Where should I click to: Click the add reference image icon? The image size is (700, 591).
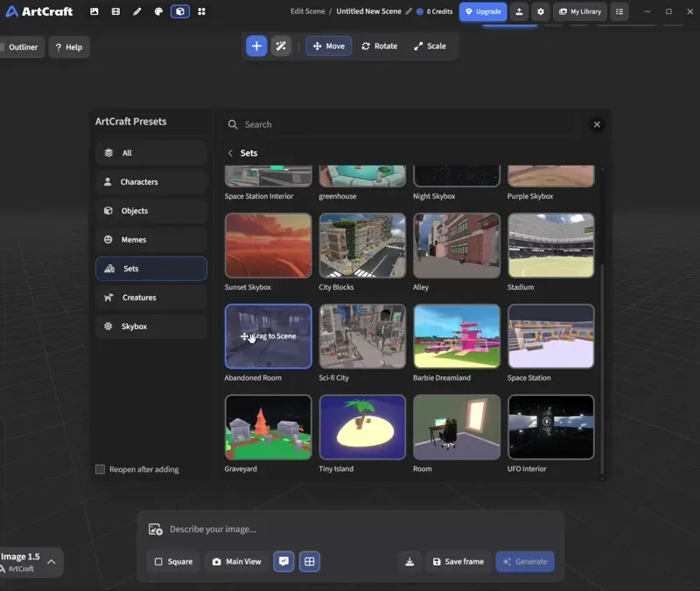point(156,530)
